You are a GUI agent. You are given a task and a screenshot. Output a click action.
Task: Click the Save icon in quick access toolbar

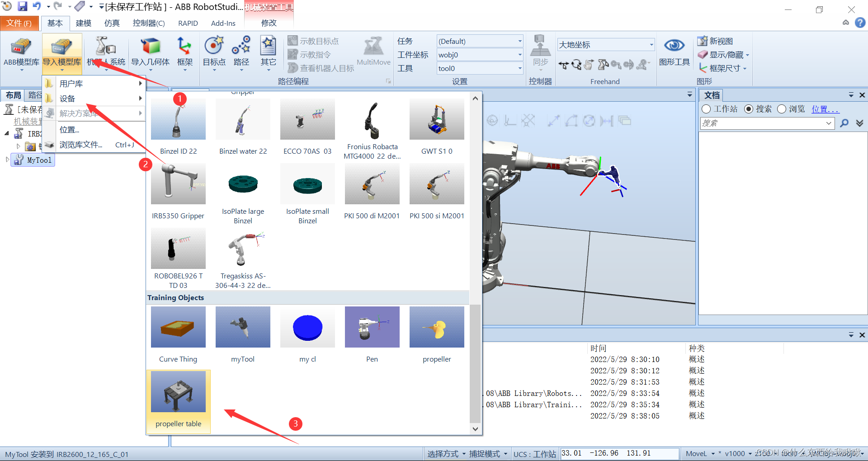pos(22,6)
